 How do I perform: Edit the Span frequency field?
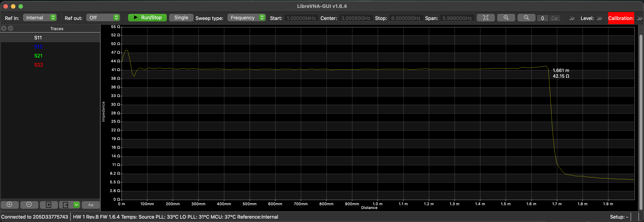coord(457,18)
